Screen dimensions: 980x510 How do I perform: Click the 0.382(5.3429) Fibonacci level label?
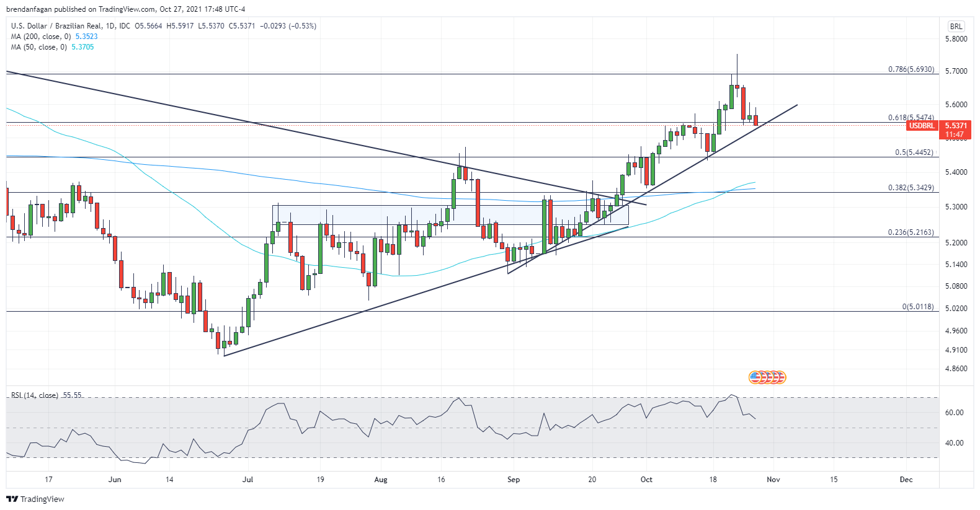click(x=911, y=188)
